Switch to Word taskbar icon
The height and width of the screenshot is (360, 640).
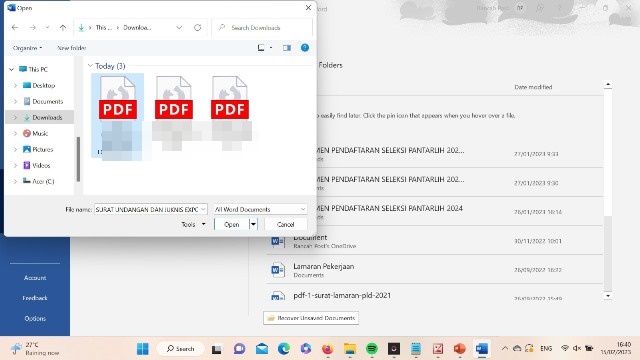pyautogui.click(x=482, y=349)
